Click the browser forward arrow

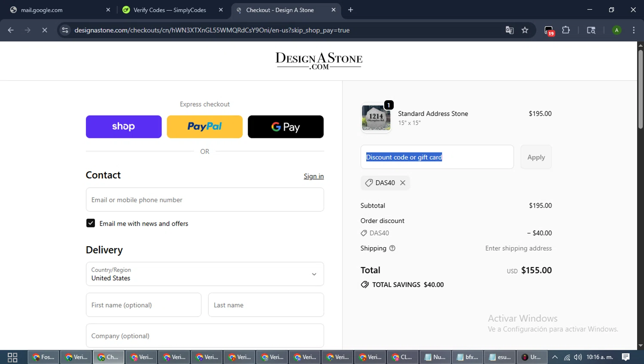[x=27, y=30]
